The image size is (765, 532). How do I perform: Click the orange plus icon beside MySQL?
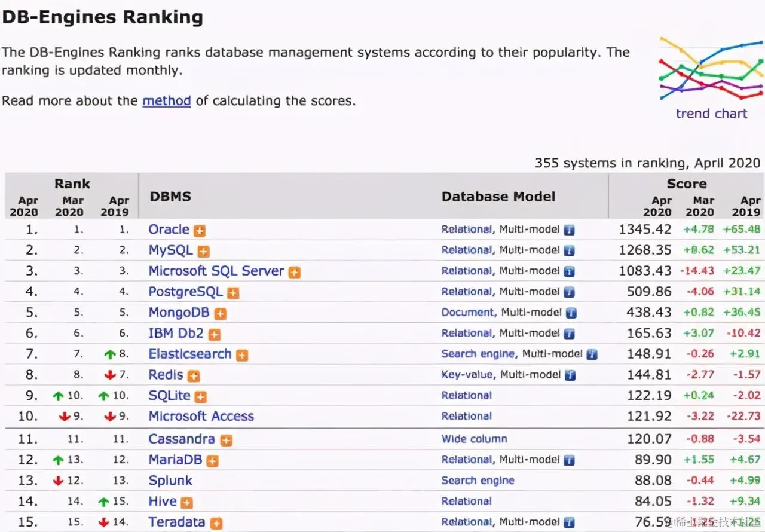tap(204, 252)
